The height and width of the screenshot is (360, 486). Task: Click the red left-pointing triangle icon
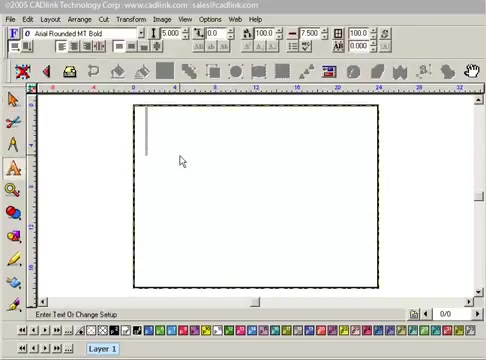coord(46,72)
